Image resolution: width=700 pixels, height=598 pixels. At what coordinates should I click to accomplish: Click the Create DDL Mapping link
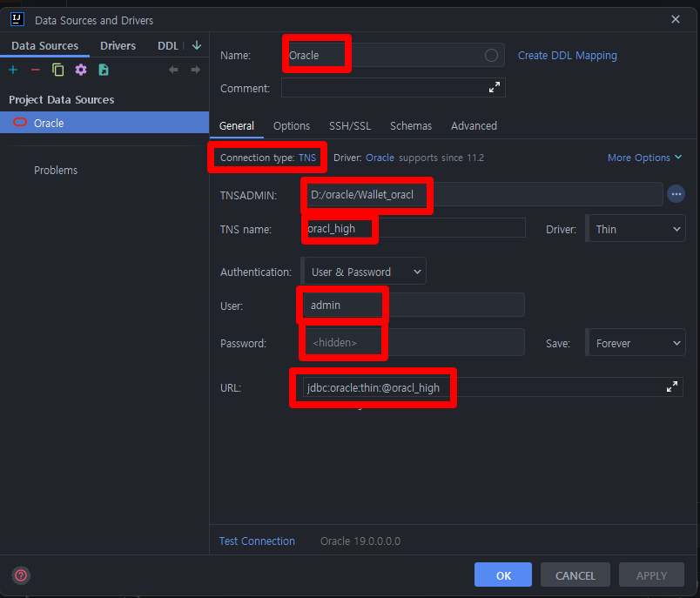(x=568, y=56)
